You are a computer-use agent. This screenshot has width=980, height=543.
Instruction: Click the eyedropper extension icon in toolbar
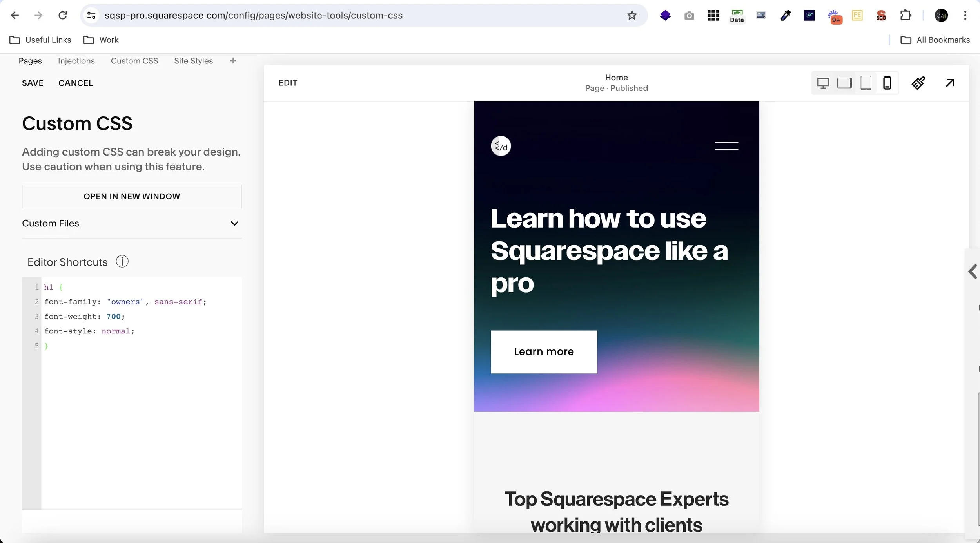coord(786,15)
